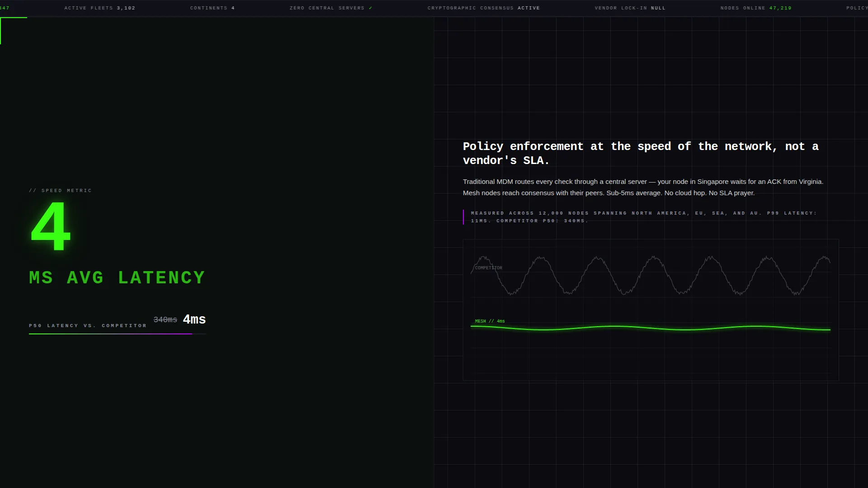
Task: Click 'P50 LATENCY VS. COMPETITOR' label
Action: tap(88, 326)
